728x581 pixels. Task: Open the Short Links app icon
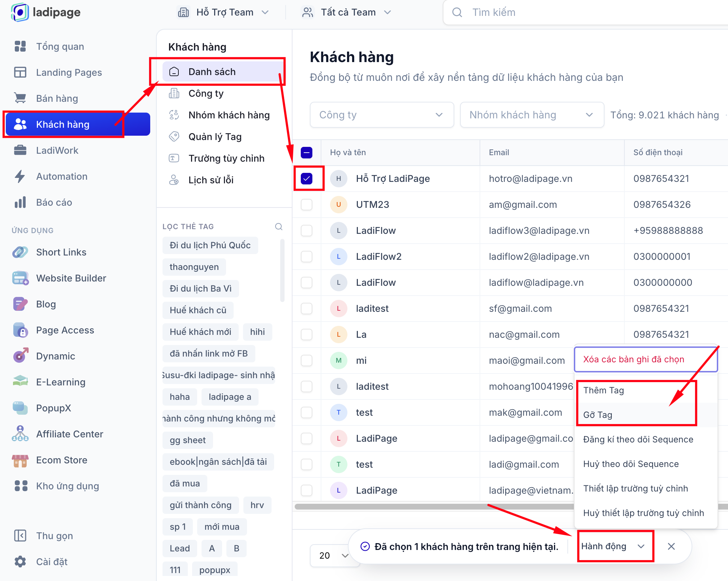[20, 252]
